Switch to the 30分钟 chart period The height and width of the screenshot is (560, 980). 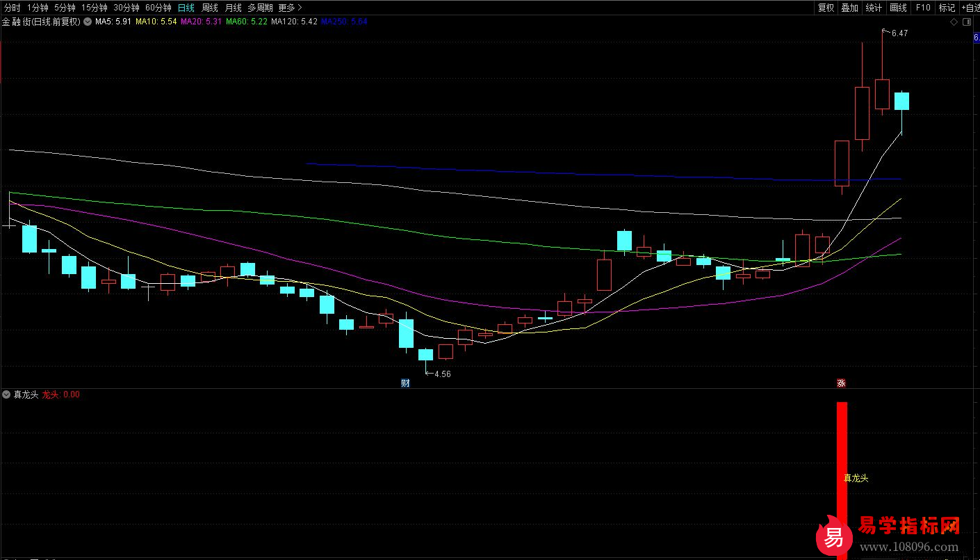coord(126,8)
